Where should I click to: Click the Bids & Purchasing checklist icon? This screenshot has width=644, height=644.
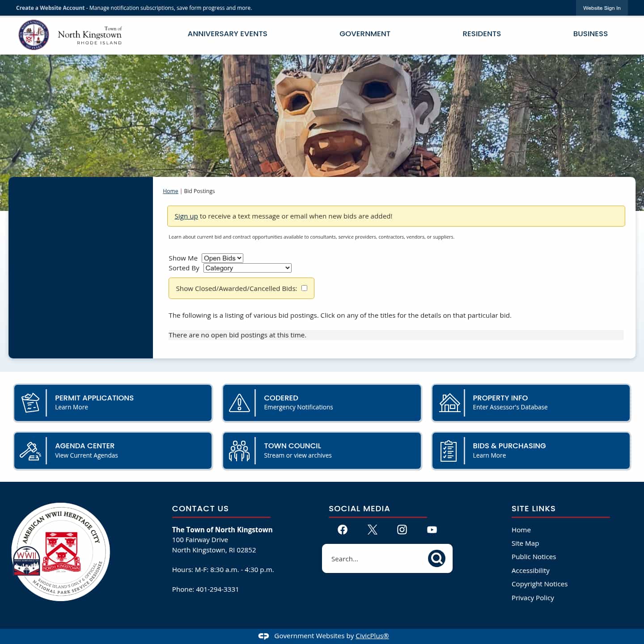(449, 450)
